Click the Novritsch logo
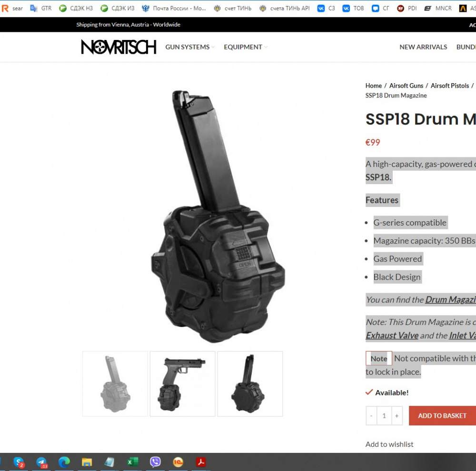476x471 pixels. pos(119,47)
